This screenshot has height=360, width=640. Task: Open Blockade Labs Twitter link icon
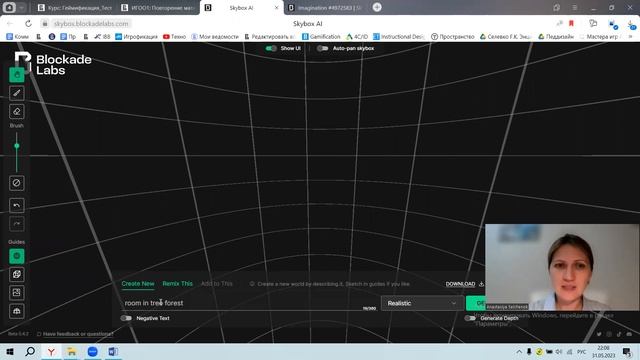tap(599, 334)
